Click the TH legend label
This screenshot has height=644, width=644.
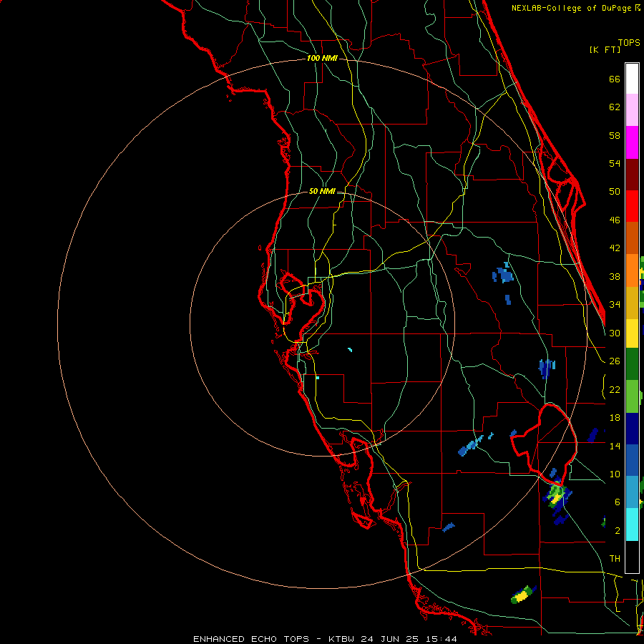click(615, 559)
